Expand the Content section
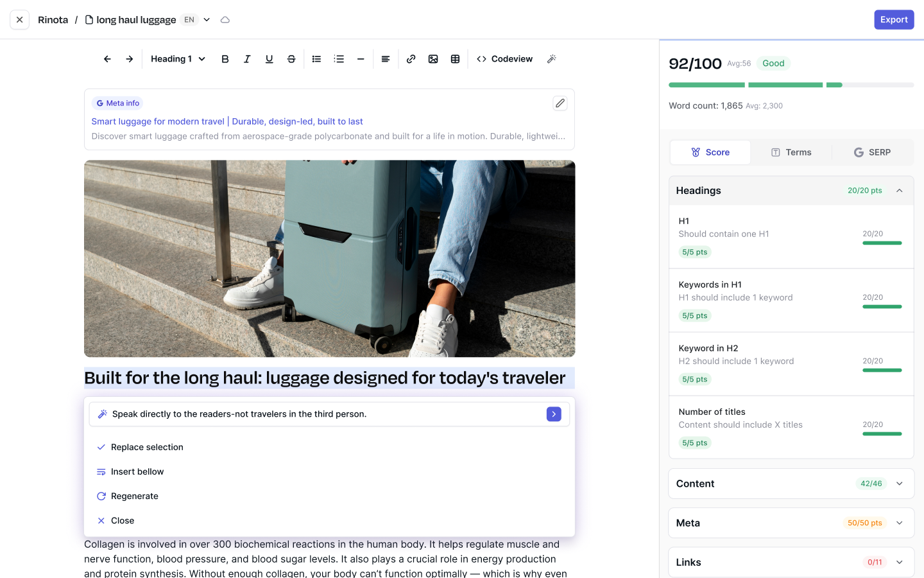924x578 pixels. (x=900, y=484)
